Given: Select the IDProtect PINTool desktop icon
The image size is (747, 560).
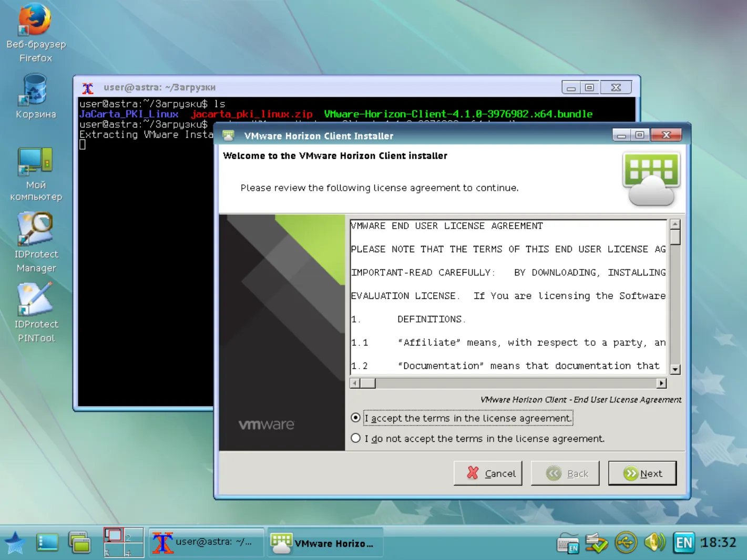Looking at the screenshot, I should [36, 313].
